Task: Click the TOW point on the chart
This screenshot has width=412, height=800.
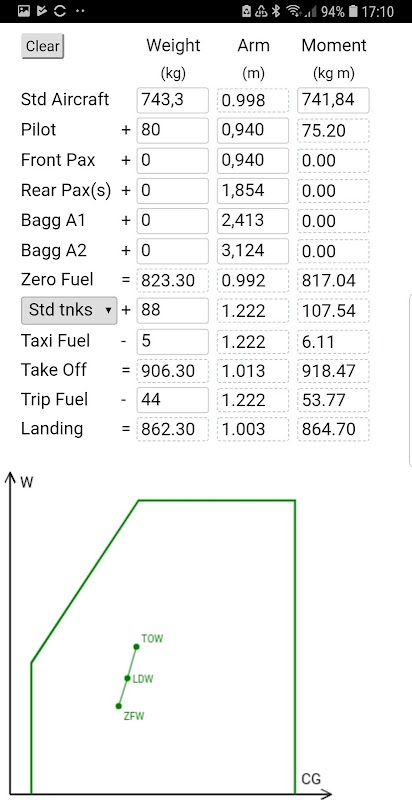Action: (x=136, y=647)
